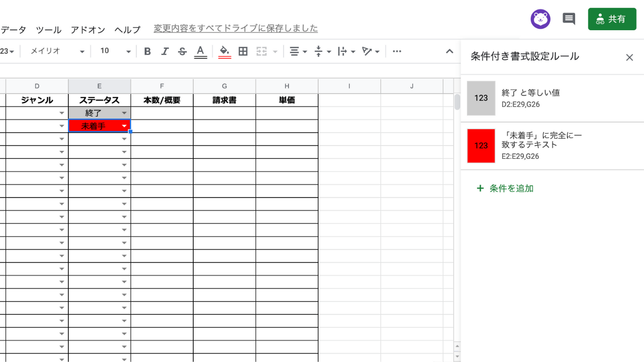Open the 未着手 exact-match text rule

(552, 146)
